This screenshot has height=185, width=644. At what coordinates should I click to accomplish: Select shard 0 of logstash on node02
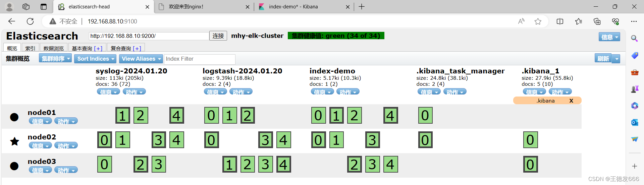click(x=211, y=140)
